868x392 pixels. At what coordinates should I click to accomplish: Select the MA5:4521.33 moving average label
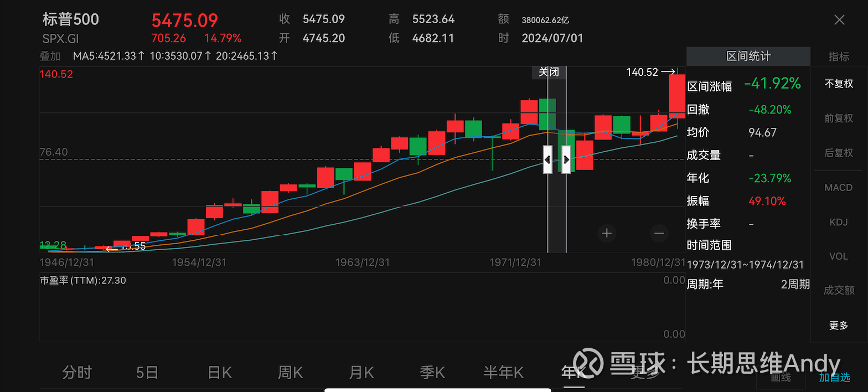(x=109, y=56)
